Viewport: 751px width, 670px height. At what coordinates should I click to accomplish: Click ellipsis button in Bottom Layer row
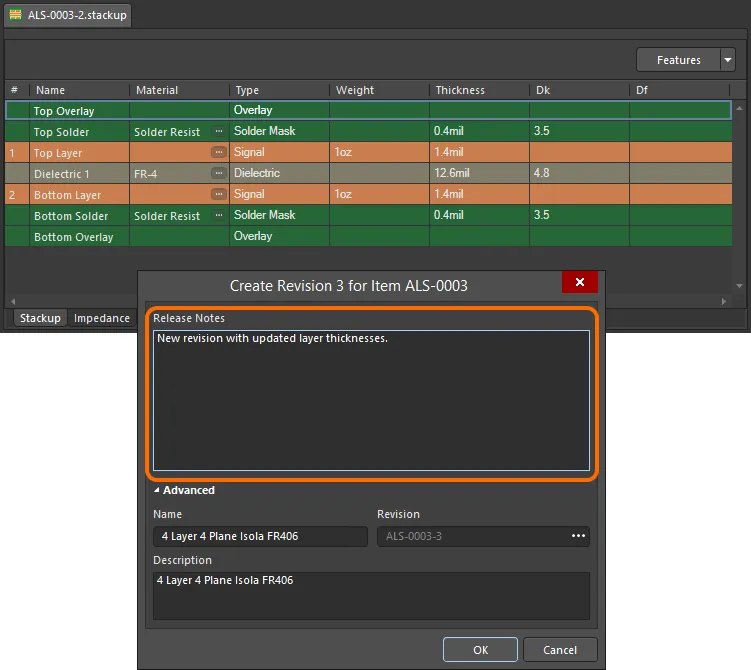[218, 195]
